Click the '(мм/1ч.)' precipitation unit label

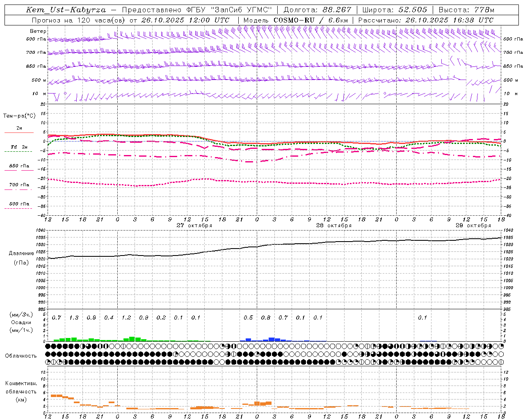tap(21, 330)
